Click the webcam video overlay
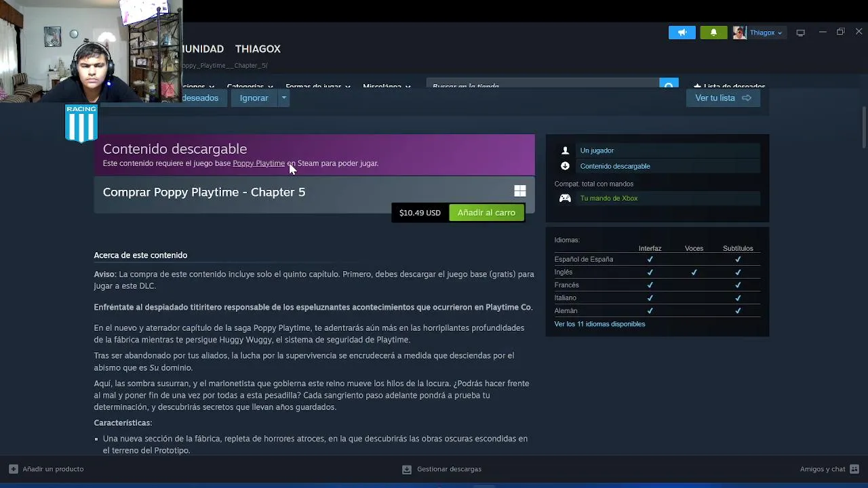The image size is (868, 488). (x=91, y=52)
